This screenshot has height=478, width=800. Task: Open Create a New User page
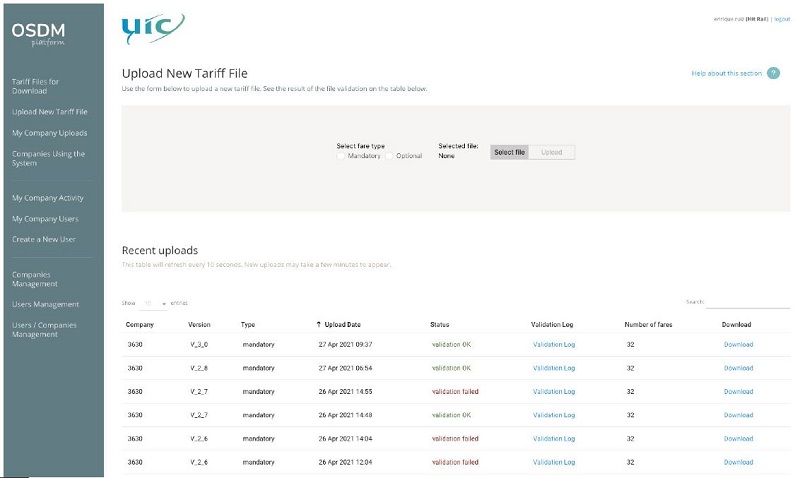coord(43,239)
